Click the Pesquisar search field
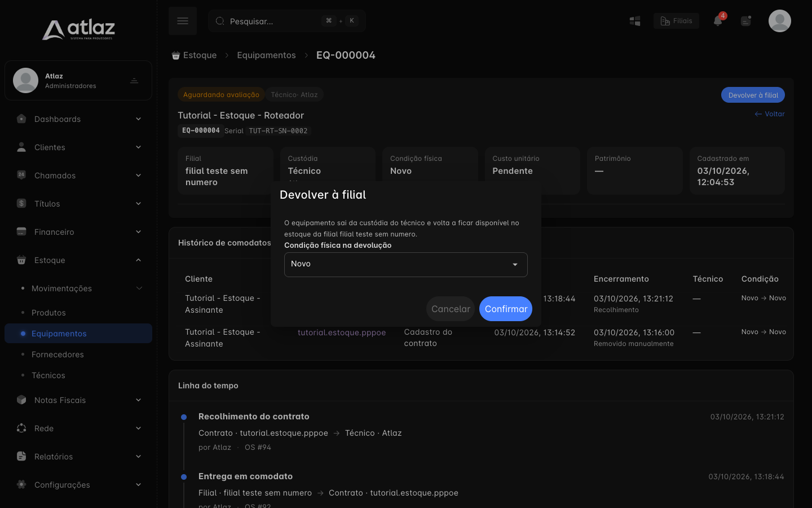 287,21
